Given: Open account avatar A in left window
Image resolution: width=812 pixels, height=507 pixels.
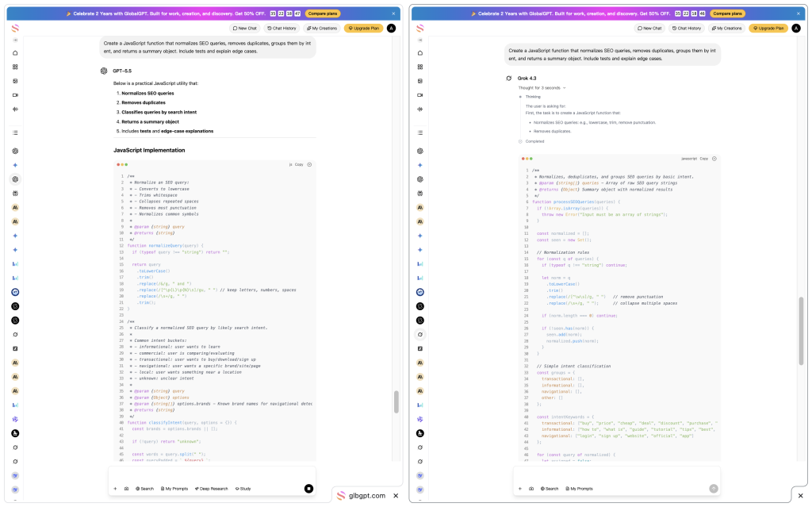Looking at the screenshot, I should [392, 28].
